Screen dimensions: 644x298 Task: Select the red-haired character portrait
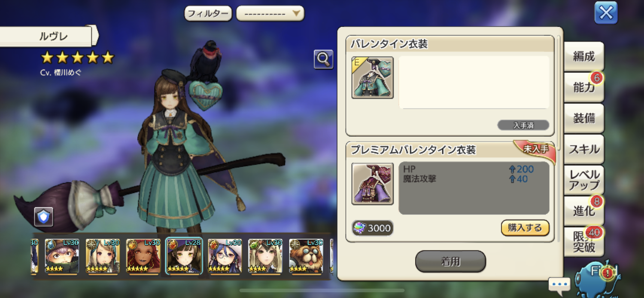tap(143, 257)
